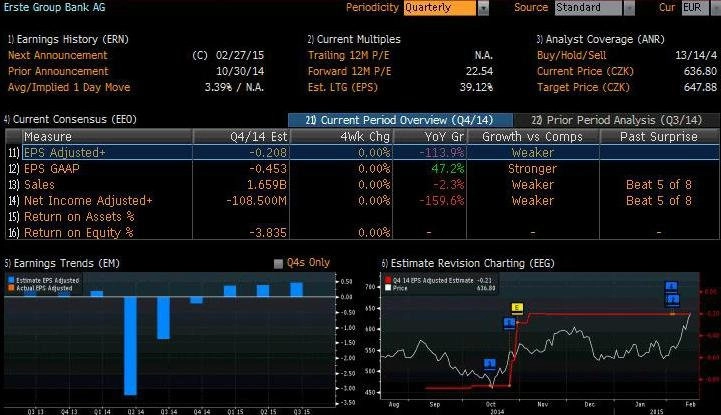Screen dimensions: 721x415
Task: Select the Return on Equity % row
Action: [363, 233]
